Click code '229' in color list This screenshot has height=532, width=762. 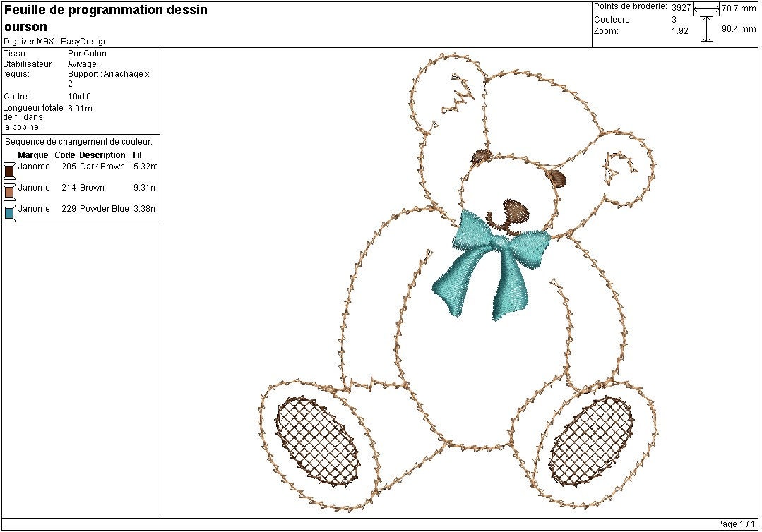[69, 208]
